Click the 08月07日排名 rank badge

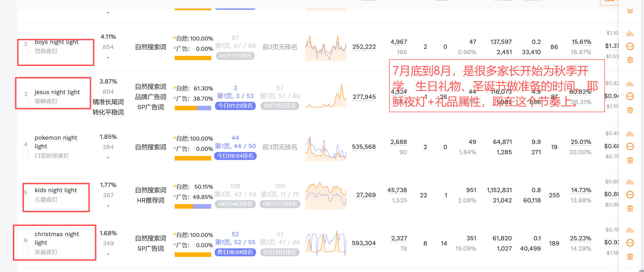[x=280, y=204]
